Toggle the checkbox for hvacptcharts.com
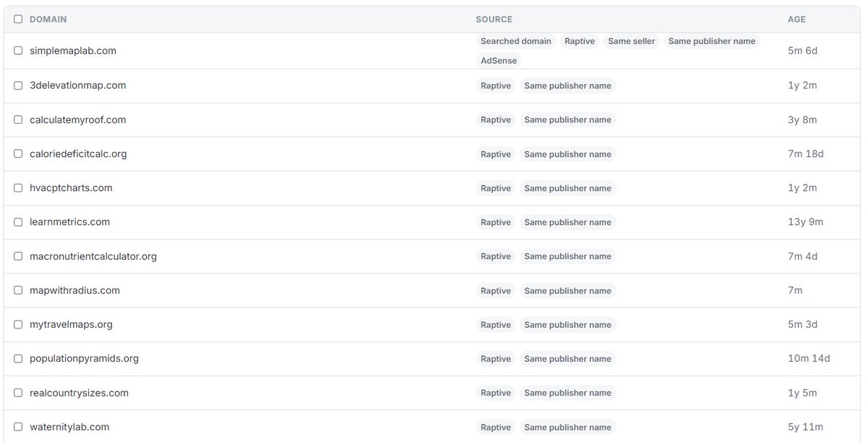This screenshot has height=442, width=868. [x=18, y=188]
